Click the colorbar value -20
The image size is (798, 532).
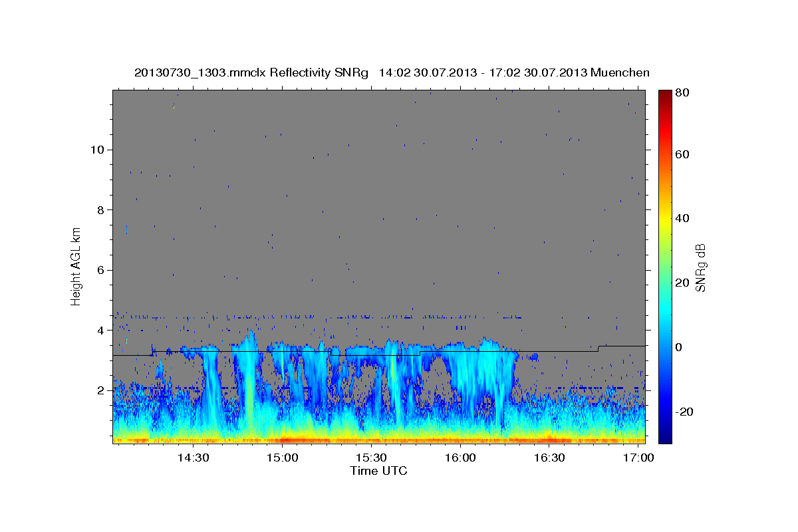[685, 412]
